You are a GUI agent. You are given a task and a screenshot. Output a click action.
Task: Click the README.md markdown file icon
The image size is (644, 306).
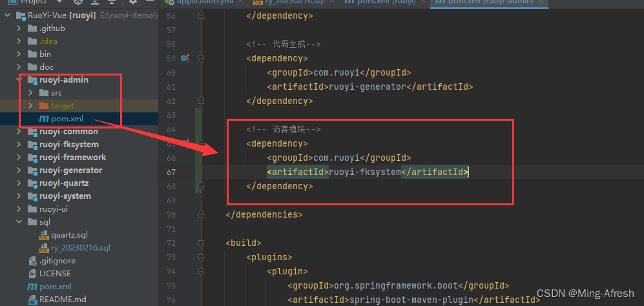click(32, 300)
